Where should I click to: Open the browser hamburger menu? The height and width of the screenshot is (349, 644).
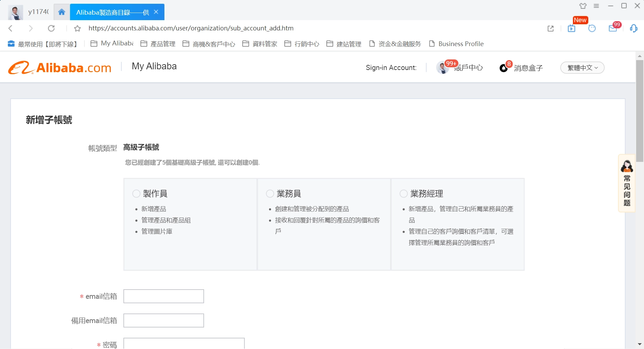coord(596,6)
